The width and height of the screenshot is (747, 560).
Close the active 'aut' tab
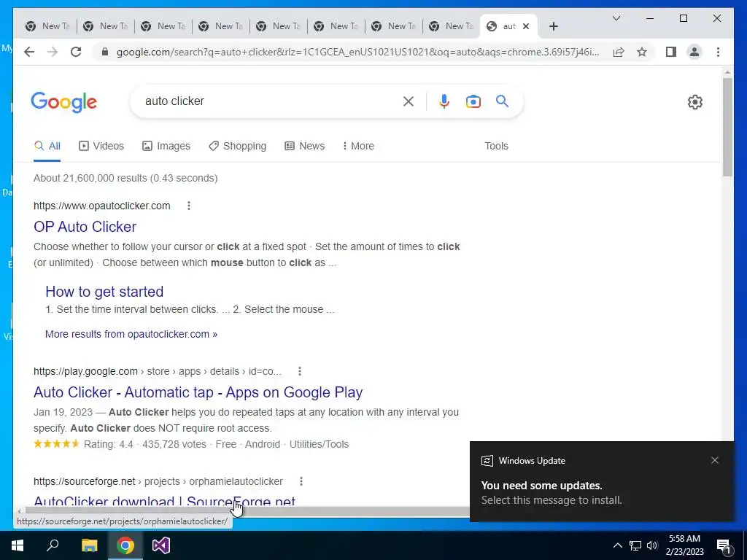(x=526, y=26)
